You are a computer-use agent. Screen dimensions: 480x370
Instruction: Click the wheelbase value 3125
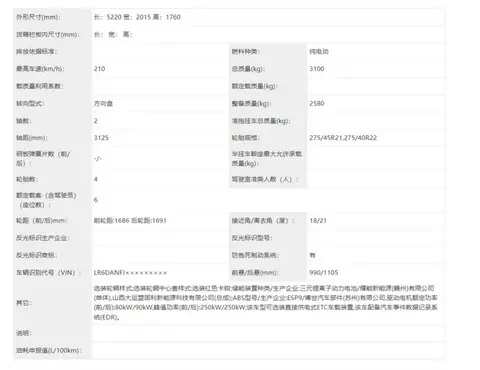pos(101,138)
